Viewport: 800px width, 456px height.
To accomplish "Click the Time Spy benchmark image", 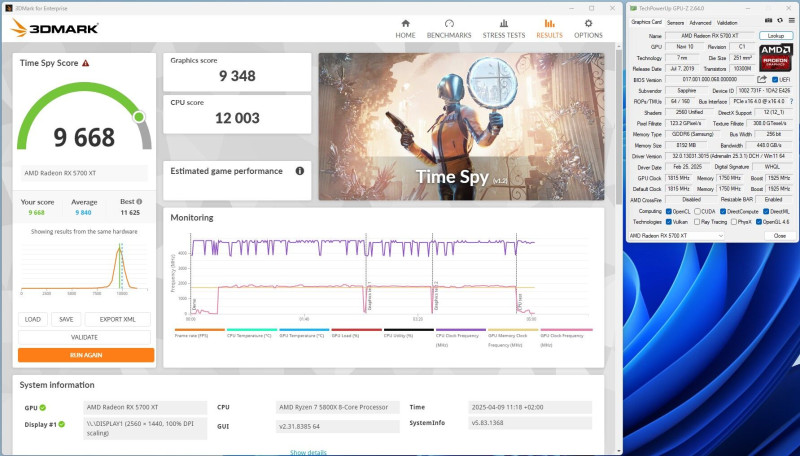I will click(x=461, y=126).
